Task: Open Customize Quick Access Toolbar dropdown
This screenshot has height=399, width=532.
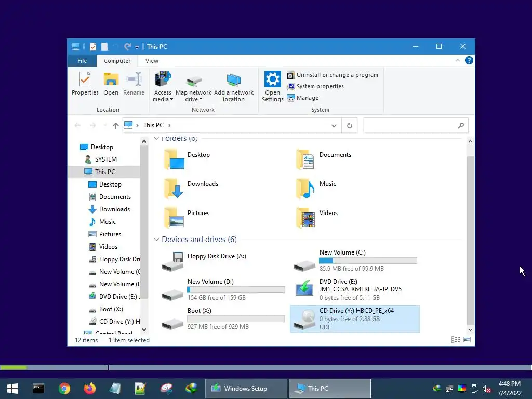Action: pos(137,47)
